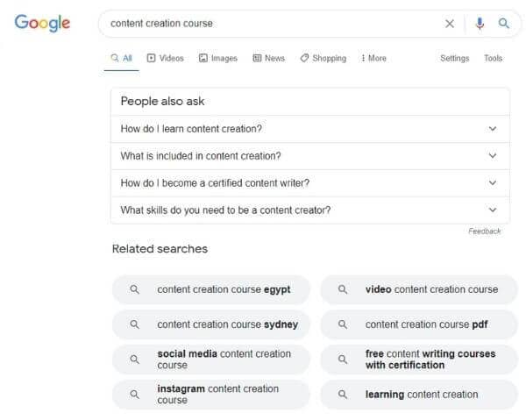Start voice search with microphone icon
Screen dimensions: 526x420
coord(480,24)
